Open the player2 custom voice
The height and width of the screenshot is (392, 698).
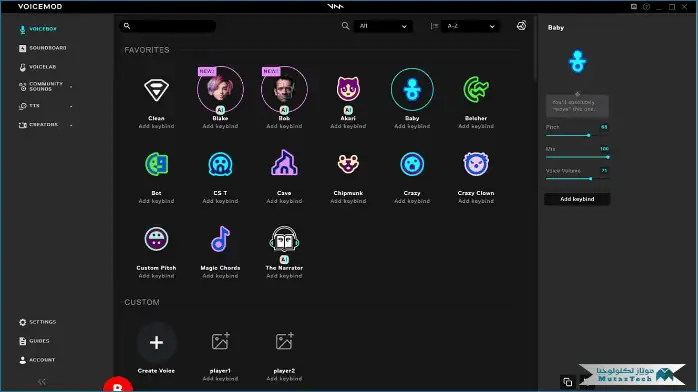[x=284, y=341]
